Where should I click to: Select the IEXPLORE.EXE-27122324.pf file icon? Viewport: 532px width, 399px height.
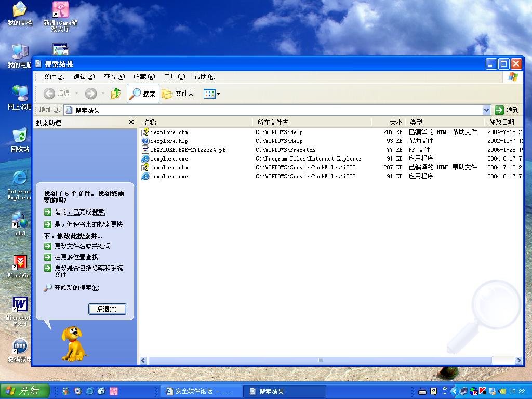pyautogui.click(x=145, y=150)
